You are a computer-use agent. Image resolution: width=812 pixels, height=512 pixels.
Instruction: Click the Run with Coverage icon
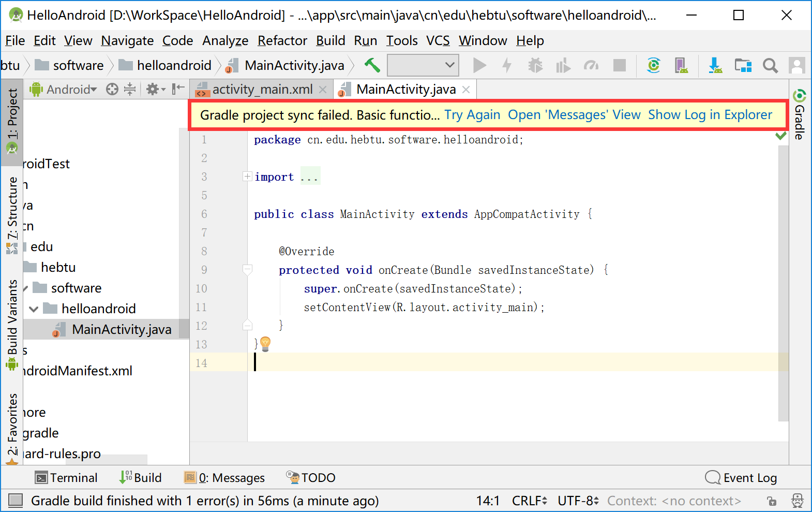click(x=563, y=65)
